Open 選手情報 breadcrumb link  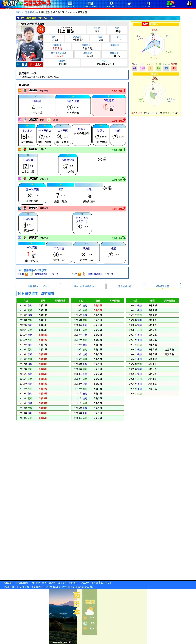click(29, 12)
